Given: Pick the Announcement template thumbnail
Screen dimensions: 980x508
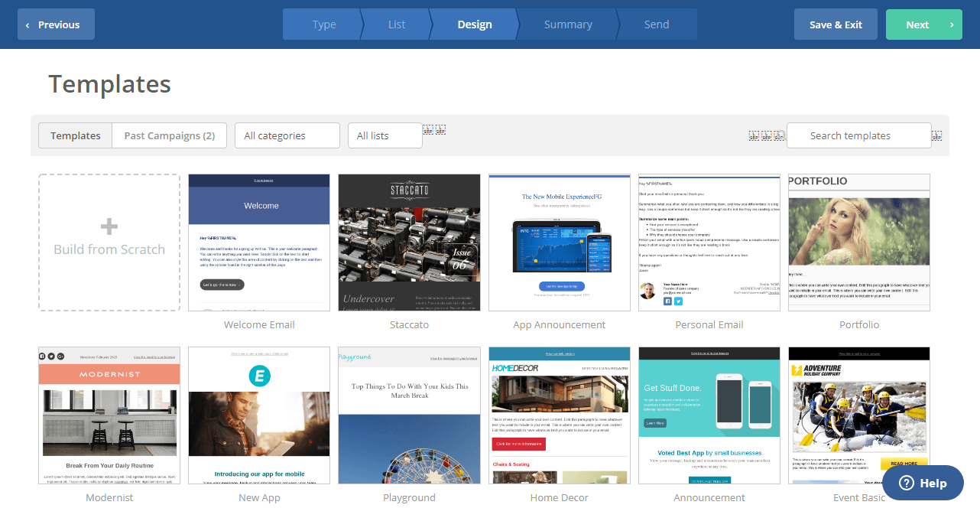Looking at the screenshot, I should 709,415.
